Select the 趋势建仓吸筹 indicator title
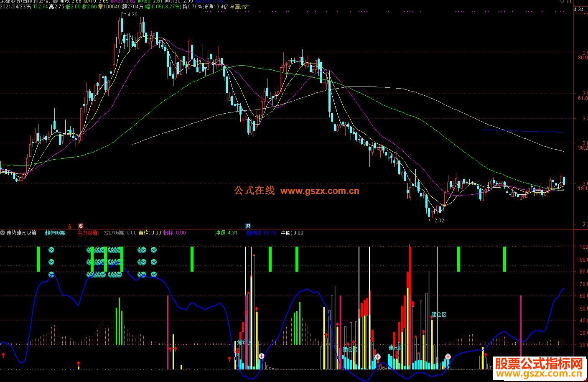 click(x=22, y=233)
